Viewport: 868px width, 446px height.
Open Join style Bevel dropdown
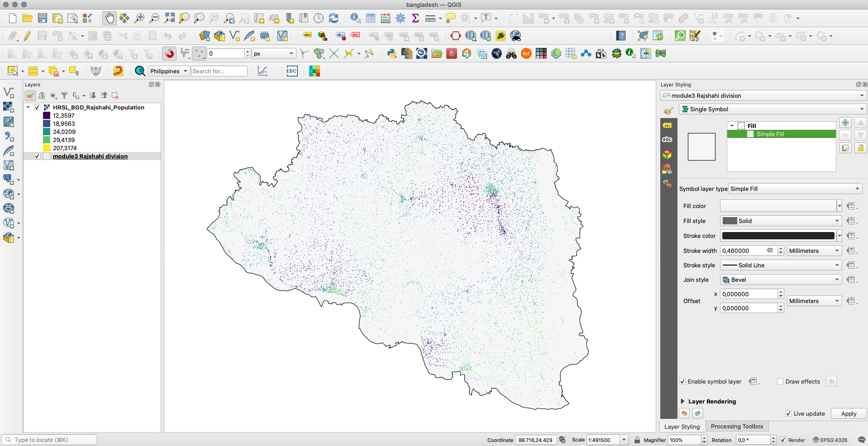(x=781, y=280)
